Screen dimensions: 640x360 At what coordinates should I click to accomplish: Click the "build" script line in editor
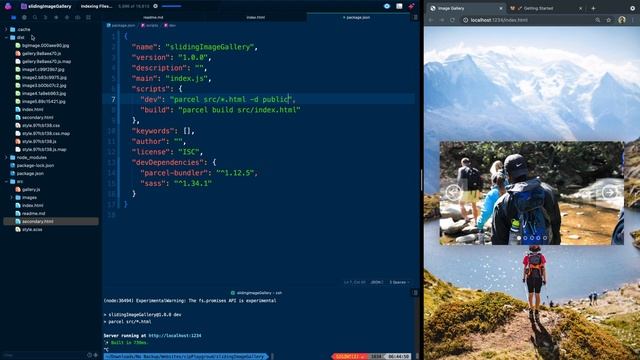coord(220,110)
